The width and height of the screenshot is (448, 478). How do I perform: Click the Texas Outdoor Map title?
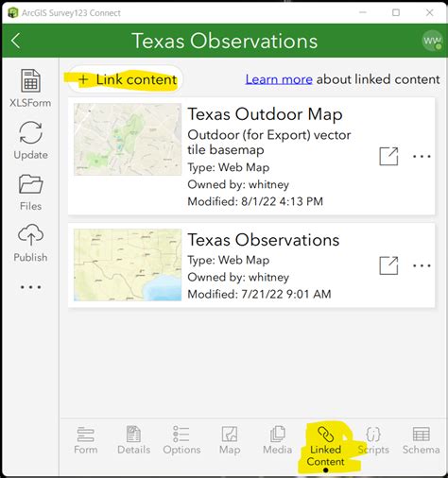265,114
